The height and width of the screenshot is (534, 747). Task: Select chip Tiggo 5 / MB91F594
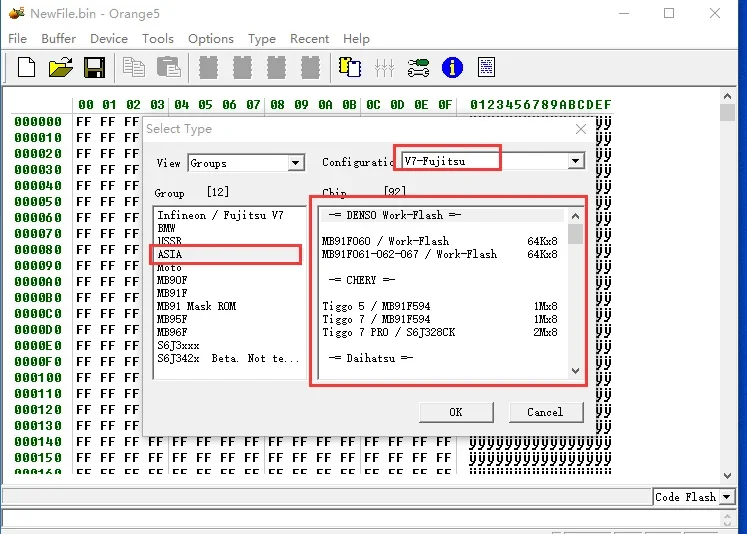click(442, 306)
